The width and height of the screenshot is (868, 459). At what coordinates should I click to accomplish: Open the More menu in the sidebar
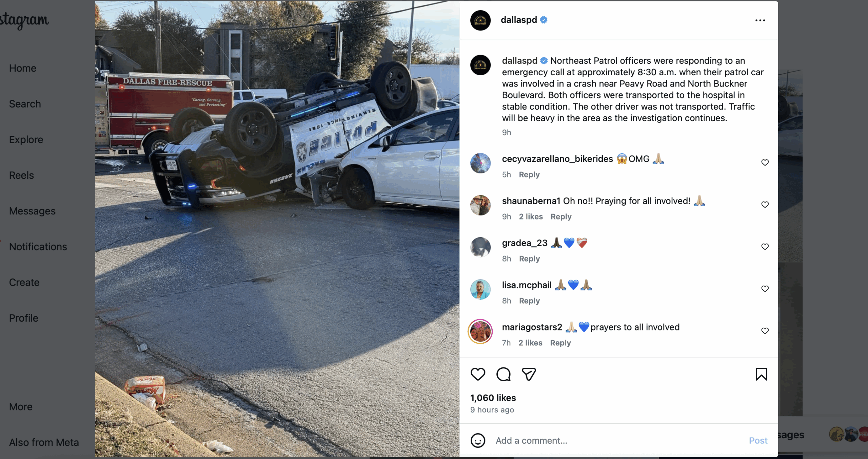pyautogui.click(x=21, y=406)
